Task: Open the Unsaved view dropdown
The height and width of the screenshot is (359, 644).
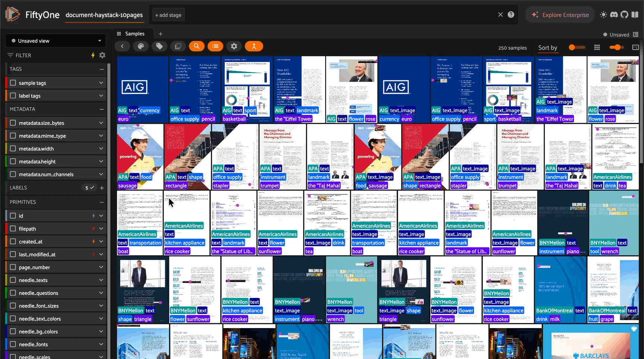Action: click(x=56, y=41)
